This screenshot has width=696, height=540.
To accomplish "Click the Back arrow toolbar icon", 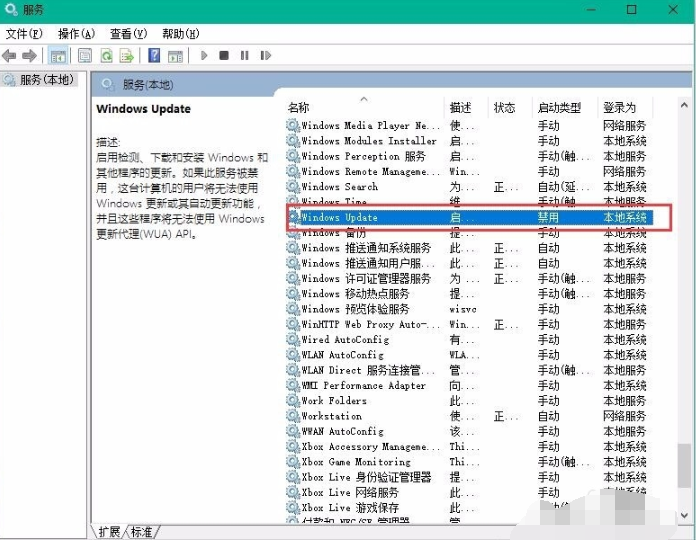I will [9, 56].
